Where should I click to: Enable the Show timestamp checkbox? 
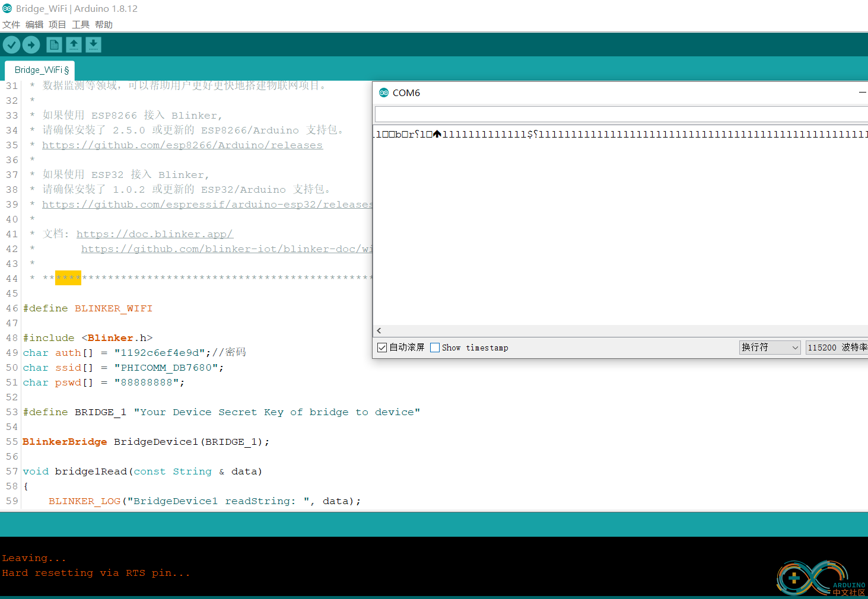[435, 348]
